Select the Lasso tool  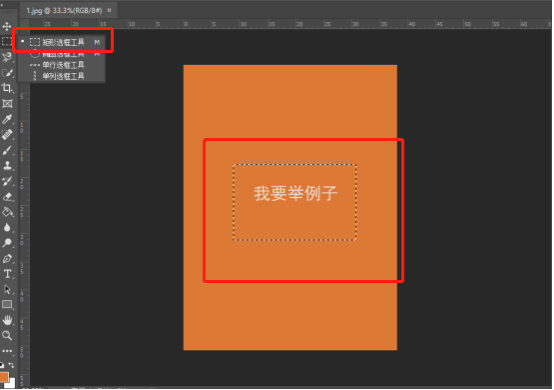[7, 57]
